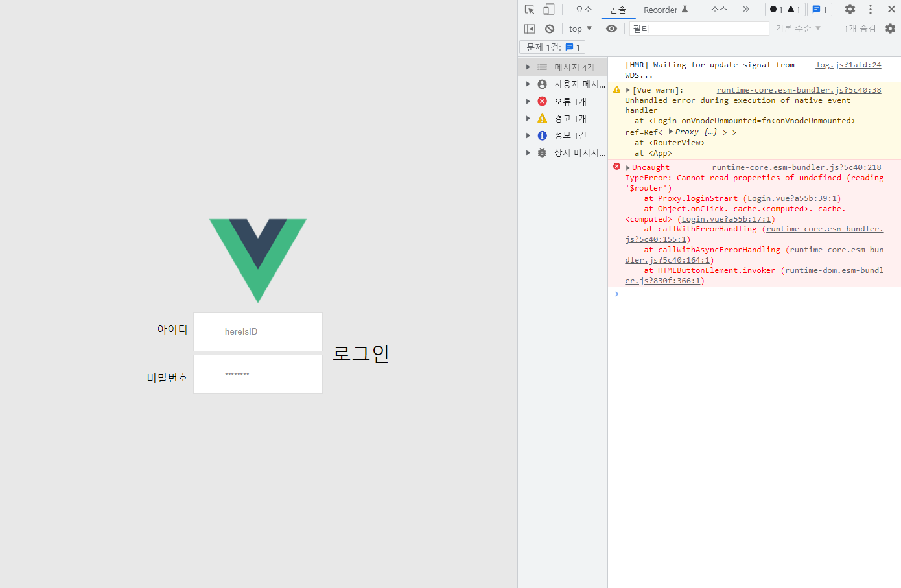Click the 비밀번호 password field
The width and height of the screenshot is (901, 588).
click(258, 374)
